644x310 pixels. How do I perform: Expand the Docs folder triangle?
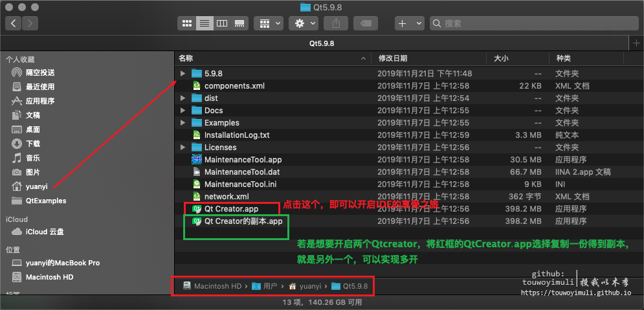pyautogui.click(x=183, y=111)
